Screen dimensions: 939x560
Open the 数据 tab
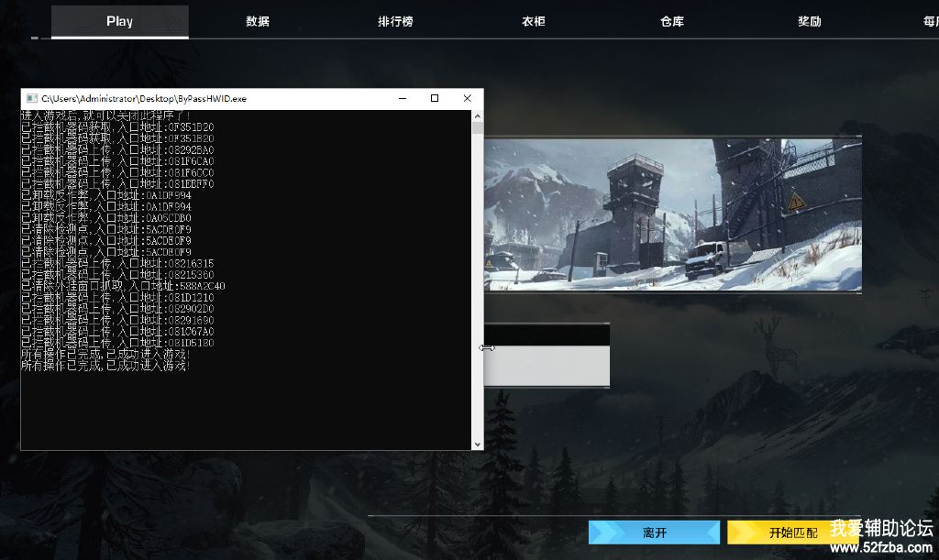click(x=258, y=21)
